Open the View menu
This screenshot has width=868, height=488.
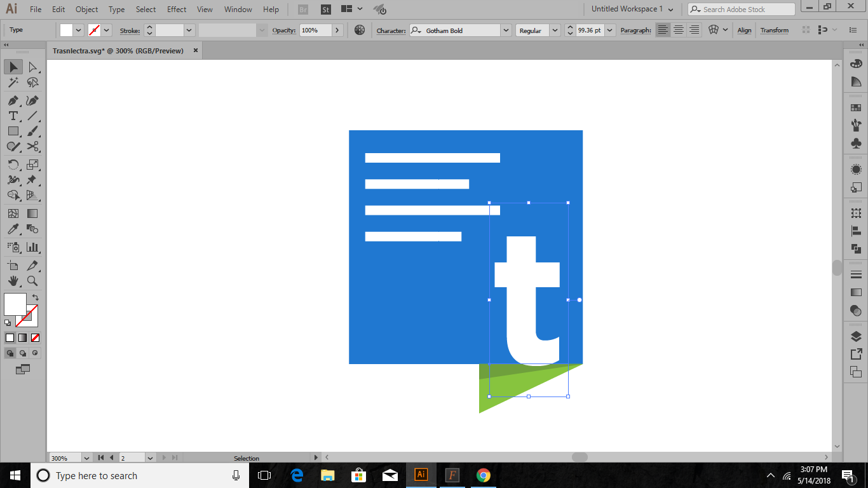205,10
